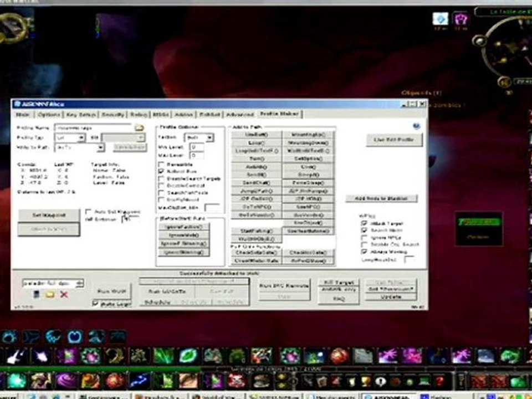The width and height of the screenshot is (532, 399).
Task: Click the IgnoreFaction() button under BeforeStart
Action: (x=183, y=227)
